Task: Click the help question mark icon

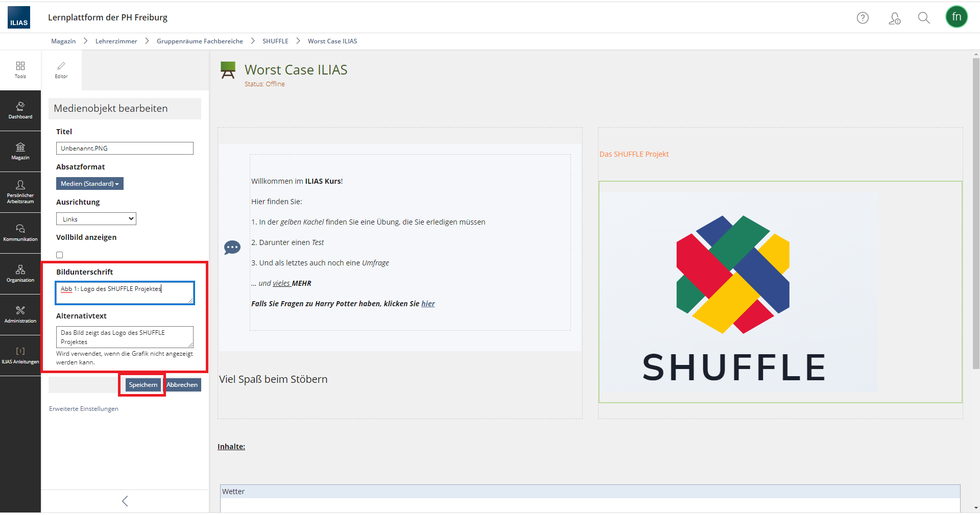Action: click(x=863, y=17)
